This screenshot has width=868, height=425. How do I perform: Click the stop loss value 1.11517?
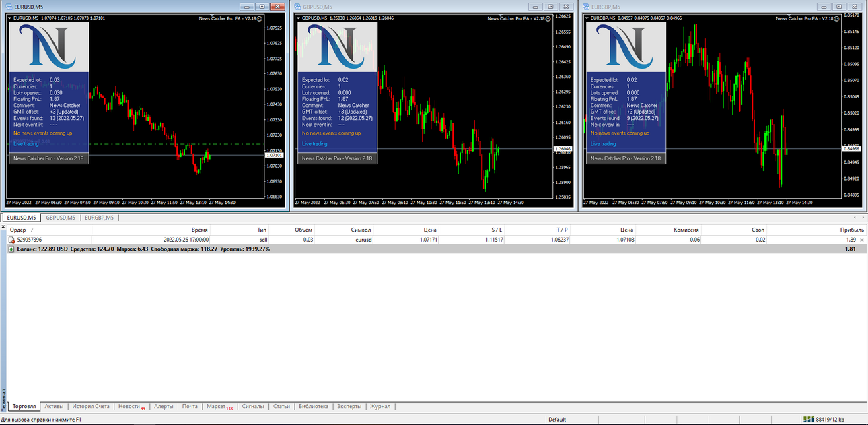tap(493, 240)
